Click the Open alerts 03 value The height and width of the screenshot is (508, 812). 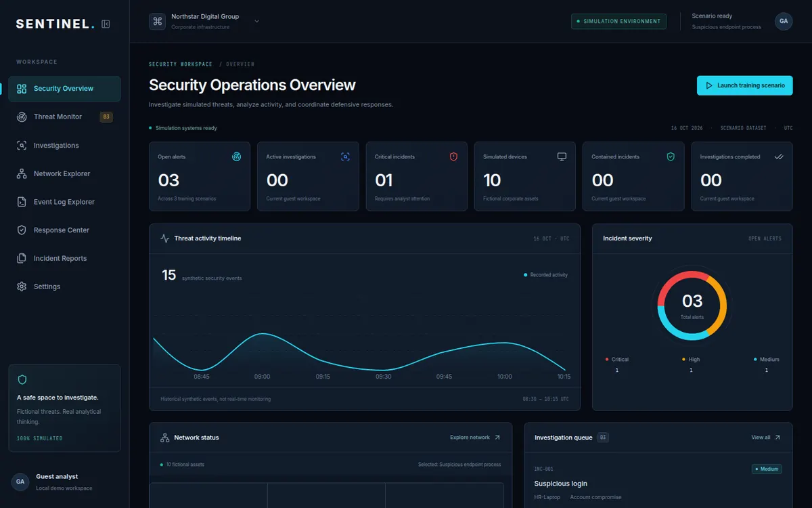(x=169, y=180)
